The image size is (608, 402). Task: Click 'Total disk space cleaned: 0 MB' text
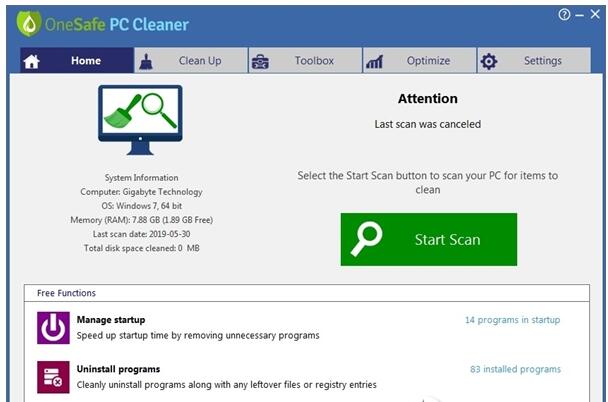[142, 248]
